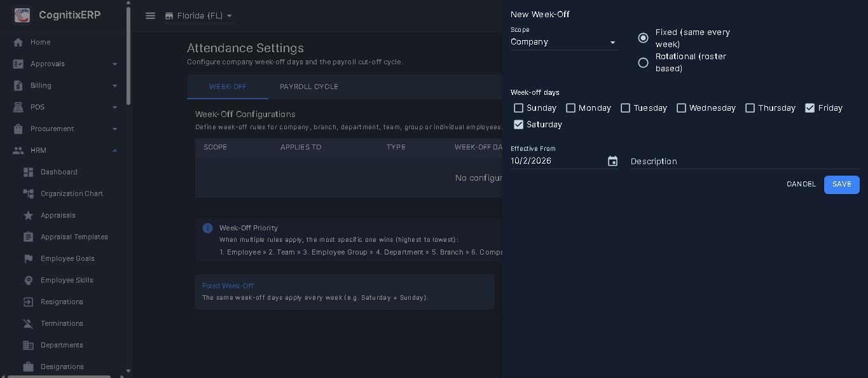Select the Rotational roster based radio

644,62
